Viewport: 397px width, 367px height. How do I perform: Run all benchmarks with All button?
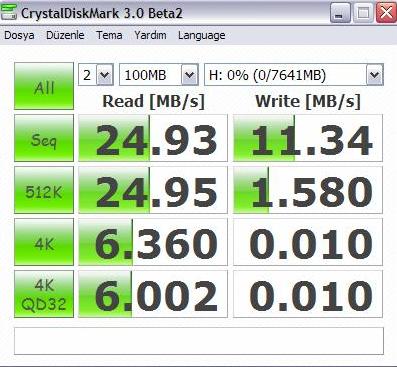[44, 86]
